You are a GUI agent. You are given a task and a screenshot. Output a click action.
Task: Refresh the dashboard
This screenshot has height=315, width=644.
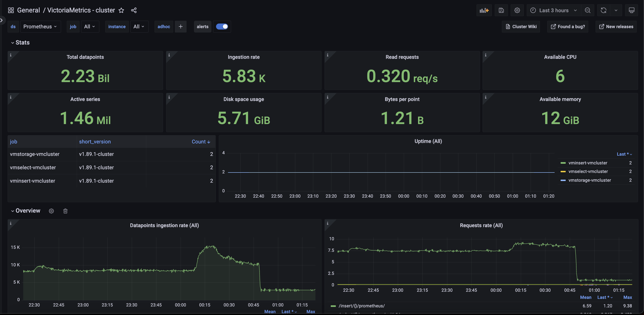603,10
